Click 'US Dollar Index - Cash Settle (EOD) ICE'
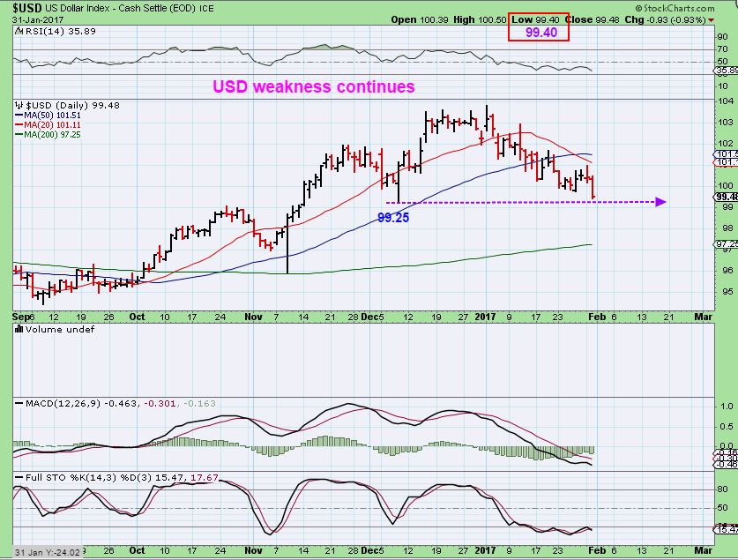The image size is (738, 560). (130, 8)
